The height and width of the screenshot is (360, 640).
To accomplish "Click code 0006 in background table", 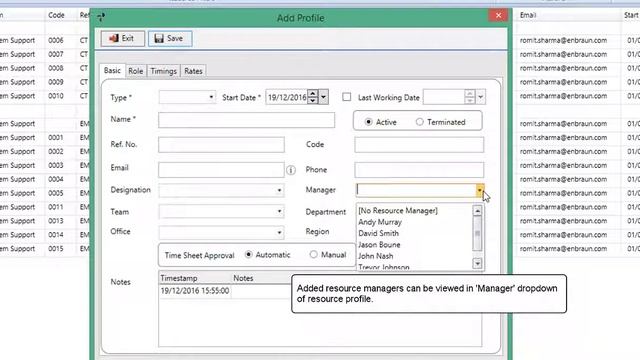I will click(x=56, y=40).
